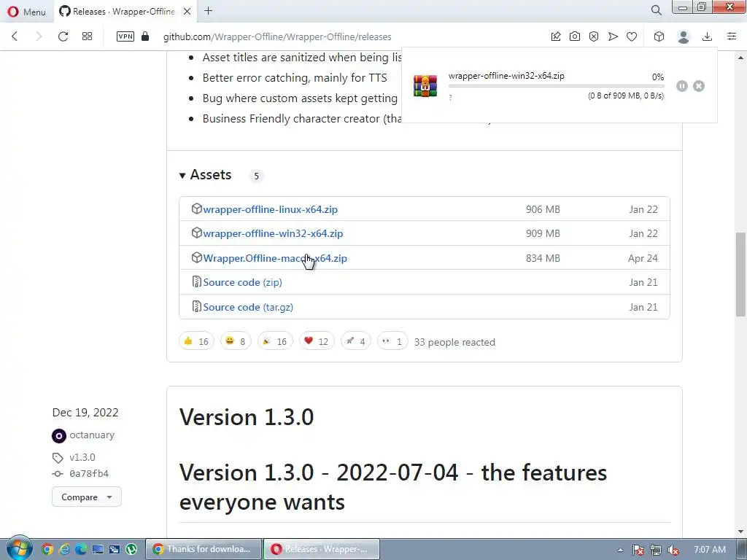Open the Windows Start button
This screenshot has height=560, width=747.
[18, 548]
